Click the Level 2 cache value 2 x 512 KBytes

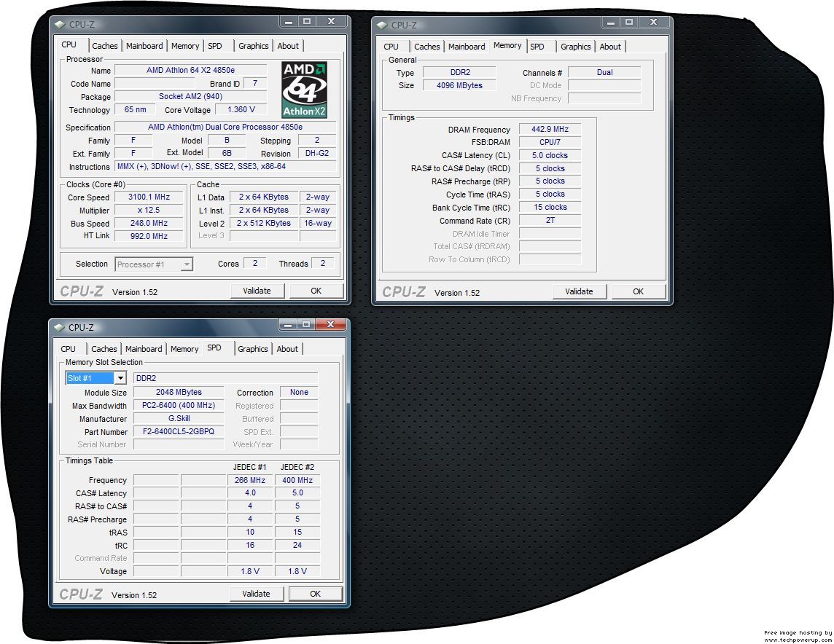(x=264, y=223)
